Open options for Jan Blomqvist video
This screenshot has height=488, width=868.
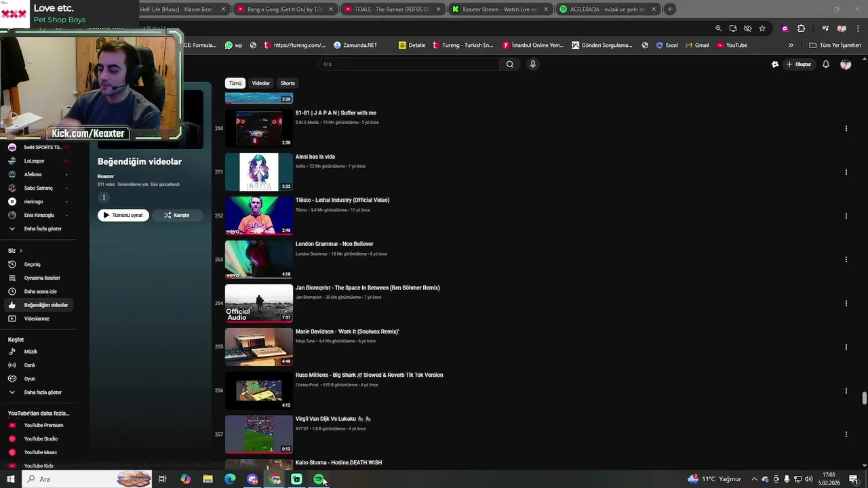846,303
